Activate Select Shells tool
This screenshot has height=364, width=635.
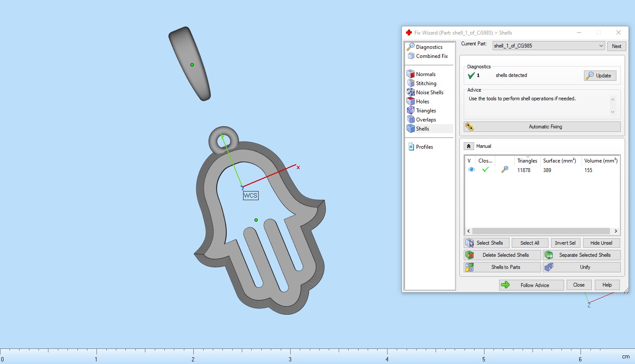[x=487, y=243]
